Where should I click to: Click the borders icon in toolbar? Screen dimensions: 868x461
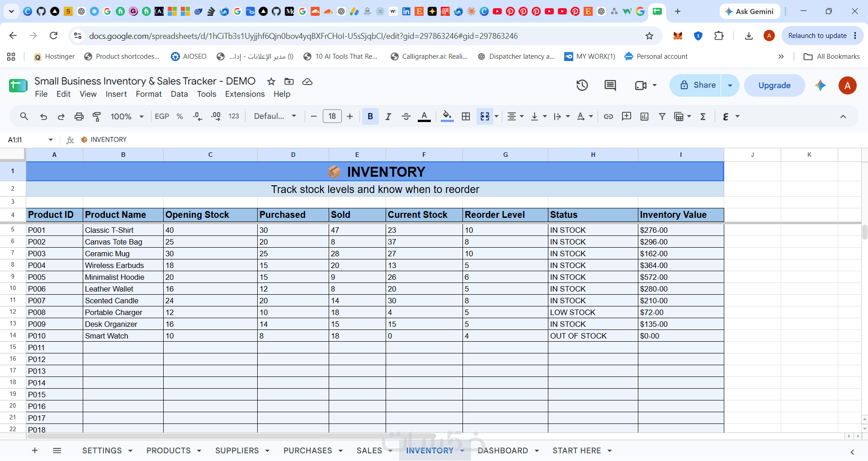pos(466,117)
